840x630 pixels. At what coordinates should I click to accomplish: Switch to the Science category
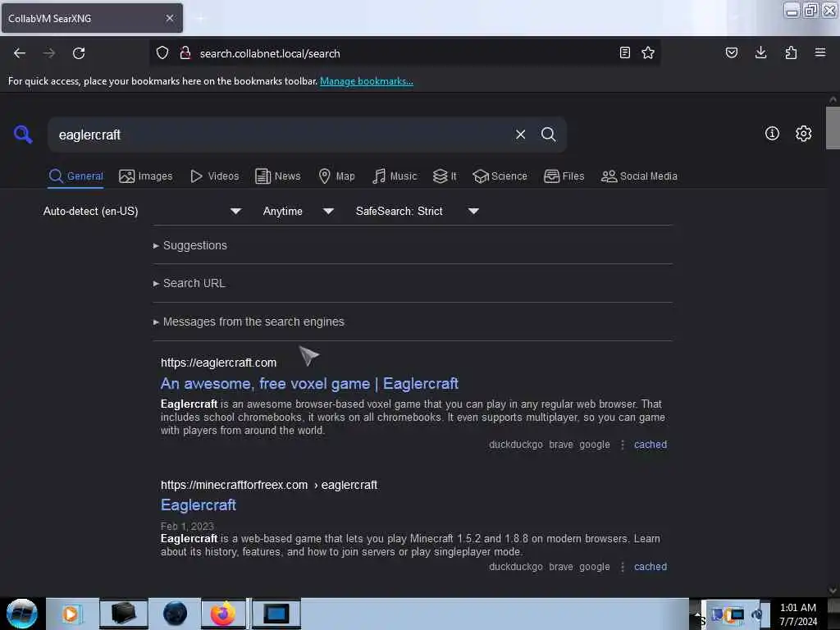coord(500,176)
